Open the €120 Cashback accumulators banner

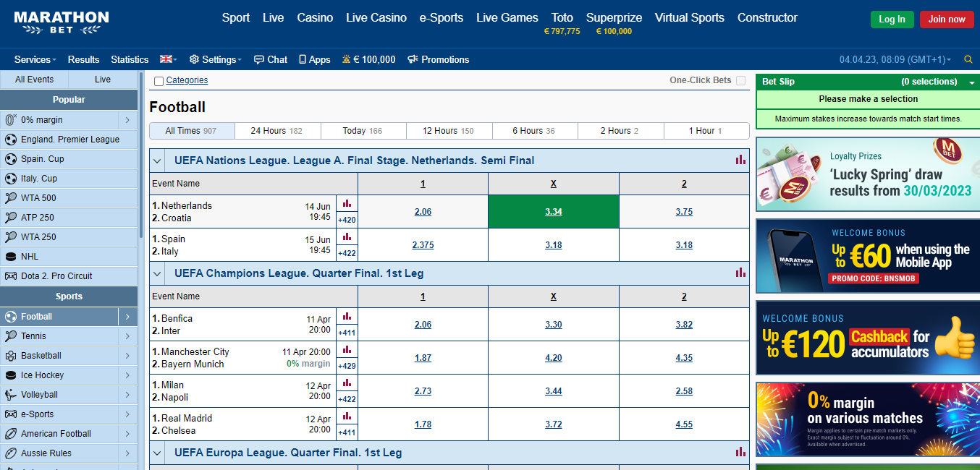pos(867,338)
